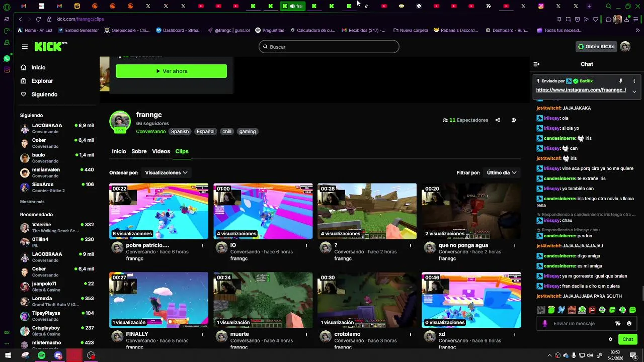Viewport: 644px width, 362px height.
Task: Play the 'que no ponga agua' clip thumbnail
Action: click(471, 211)
